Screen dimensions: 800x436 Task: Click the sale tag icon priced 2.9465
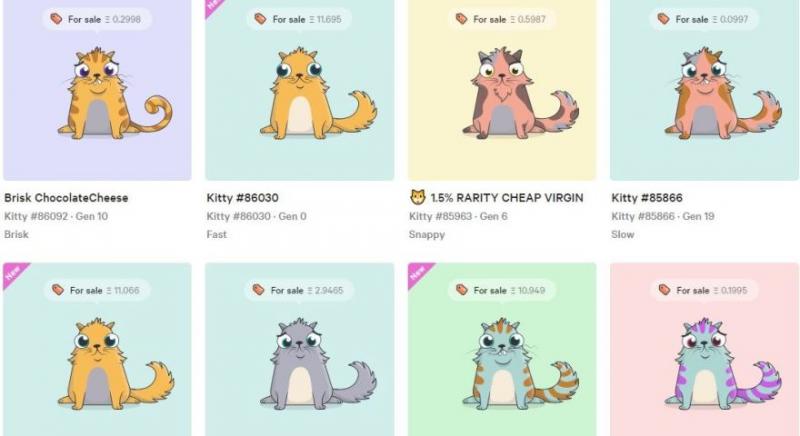[x=259, y=290]
